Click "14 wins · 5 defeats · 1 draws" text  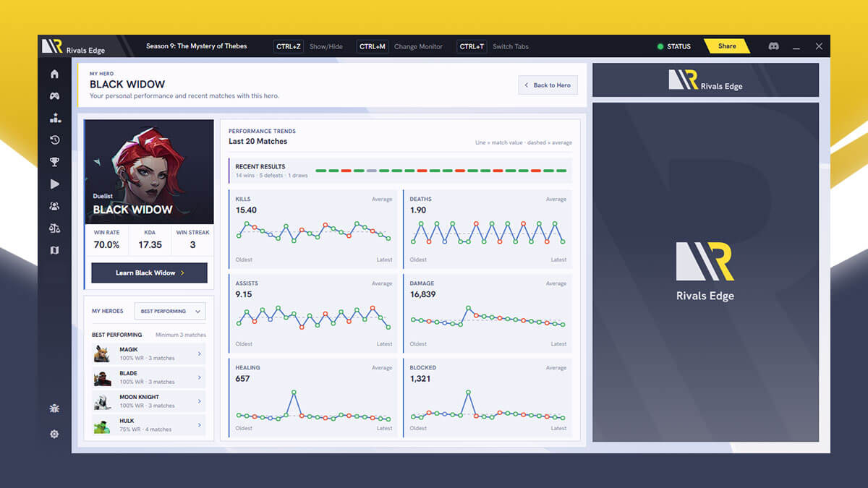click(x=271, y=176)
